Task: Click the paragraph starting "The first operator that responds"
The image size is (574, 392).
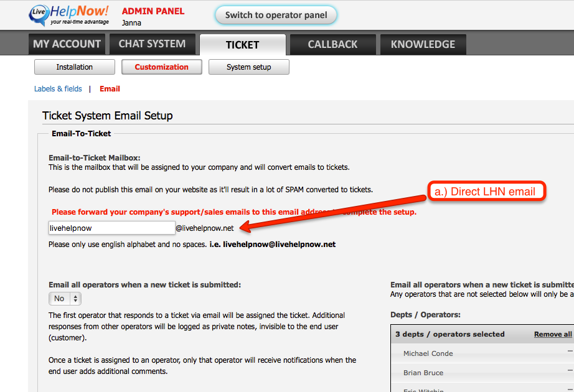Action: 197,327
